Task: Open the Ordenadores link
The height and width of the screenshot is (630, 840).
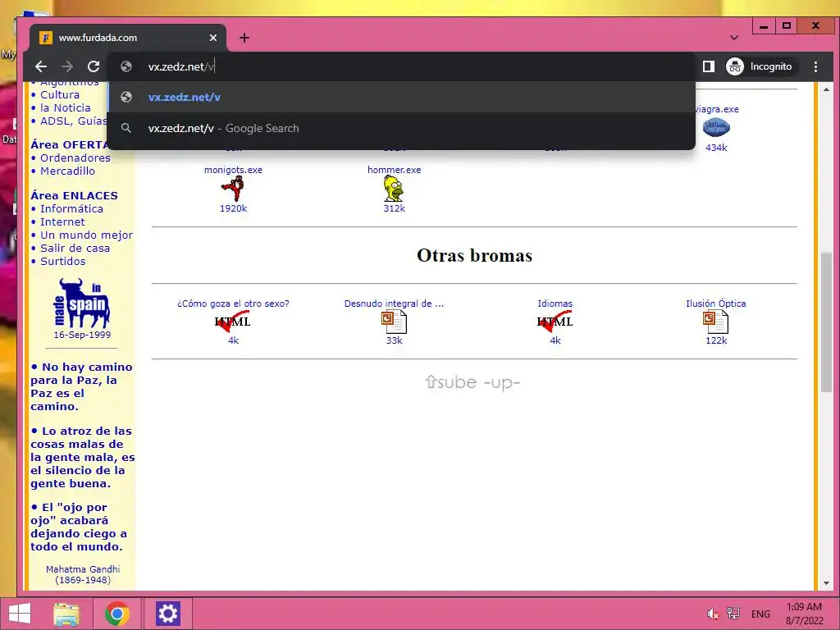Action: click(x=75, y=158)
